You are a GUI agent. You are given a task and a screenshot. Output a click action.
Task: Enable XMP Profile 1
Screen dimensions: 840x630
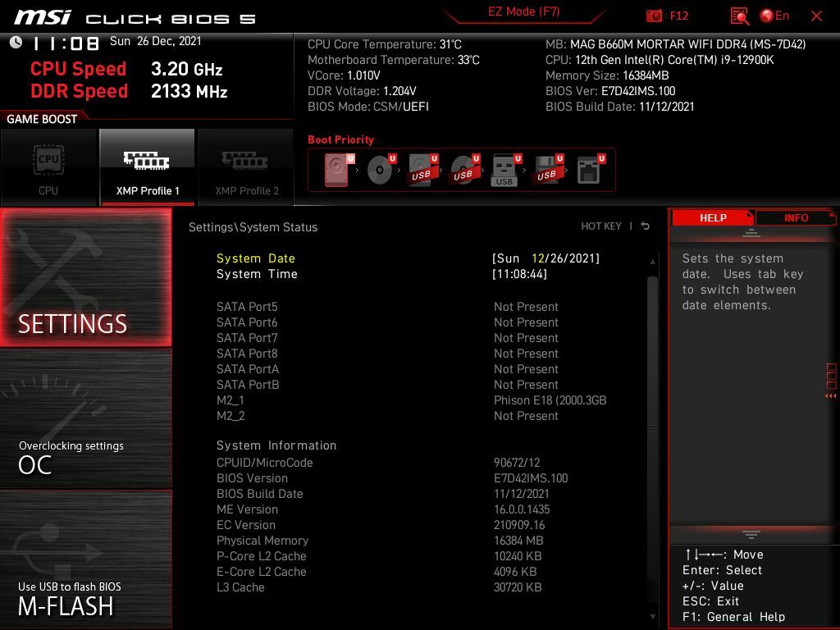point(148,167)
